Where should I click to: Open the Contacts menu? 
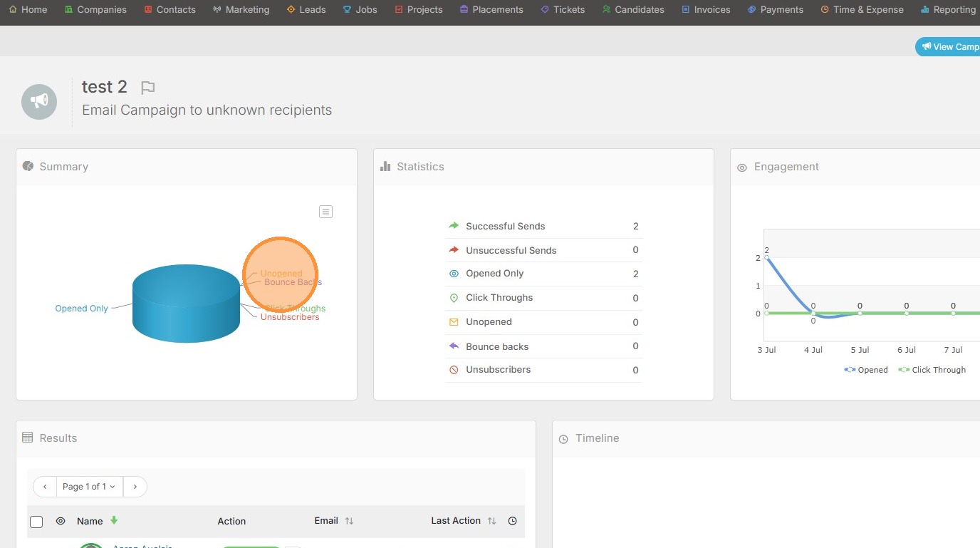click(170, 9)
